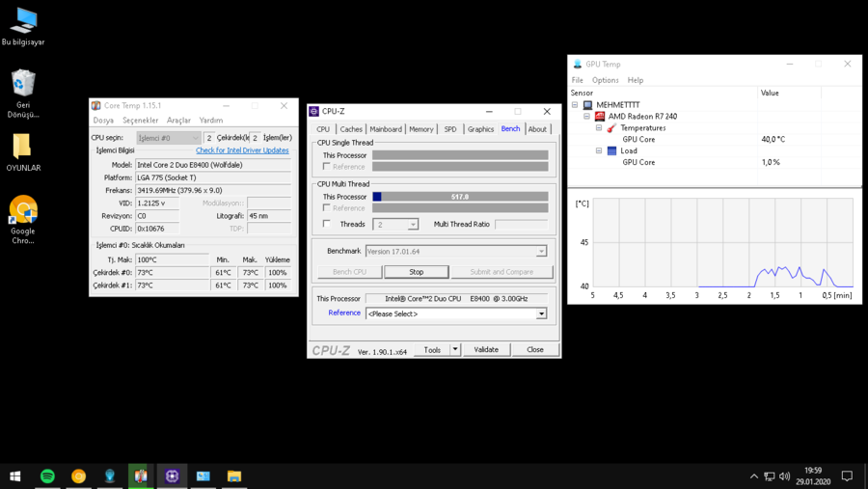Open the İşlemci #0 CPU selector dropdown
Viewport: 868px width, 489px height.
pos(168,138)
